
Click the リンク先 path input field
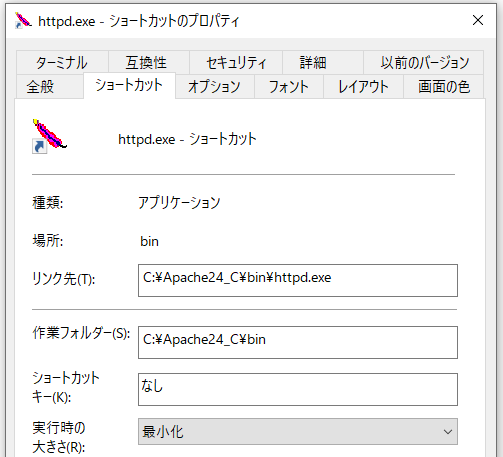click(298, 280)
